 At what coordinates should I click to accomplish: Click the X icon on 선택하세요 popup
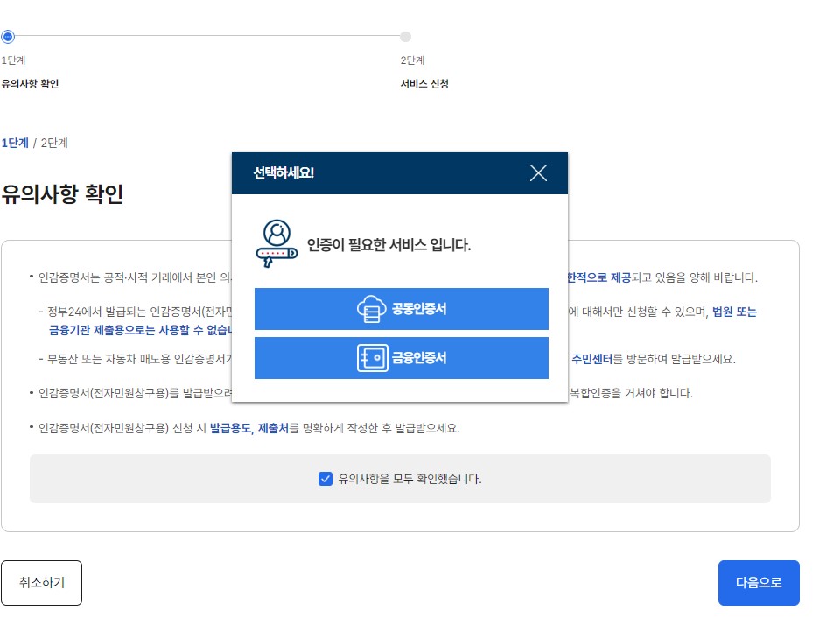[x=537, y=172]
